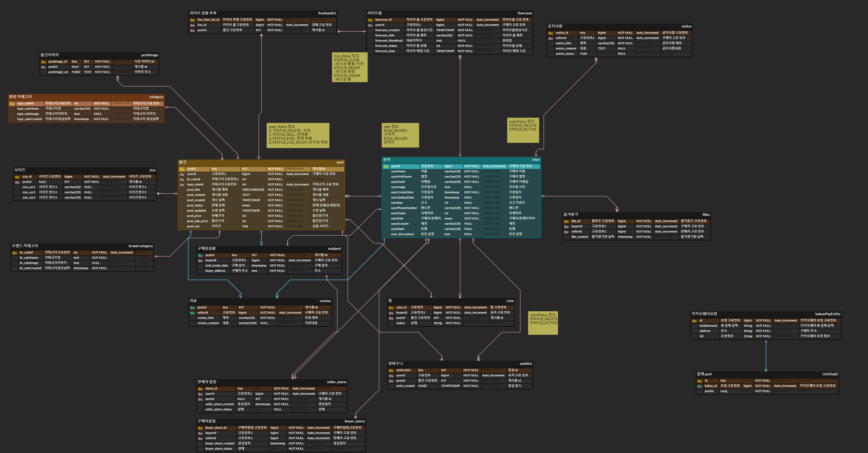Click the key icon beside liveroom_id

click(x=370, y=20)
